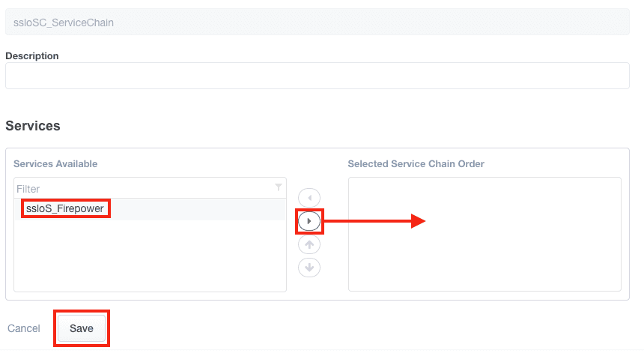Click the Cancel link
The image size is (644, 353).
pyautogui.click(x=23, y=328)
